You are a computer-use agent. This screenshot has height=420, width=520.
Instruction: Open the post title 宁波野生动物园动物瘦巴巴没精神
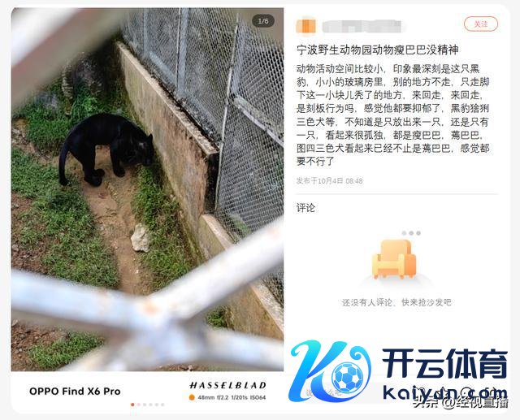tap(377, 50)
